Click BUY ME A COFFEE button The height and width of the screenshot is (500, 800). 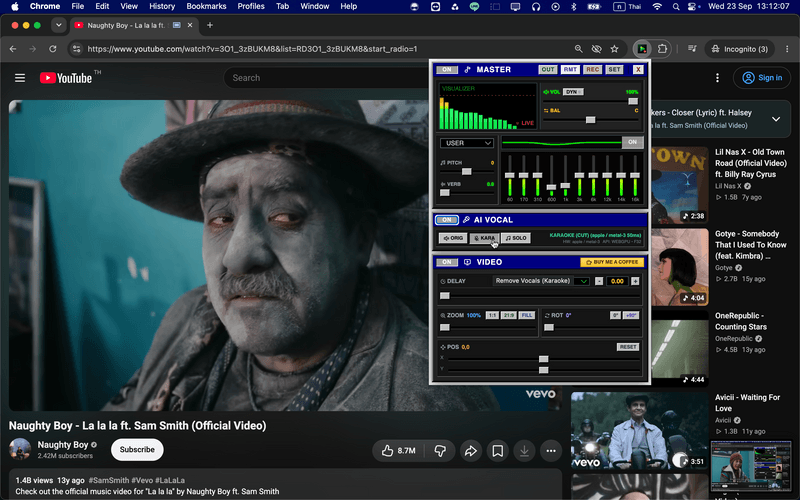point(612,262)
